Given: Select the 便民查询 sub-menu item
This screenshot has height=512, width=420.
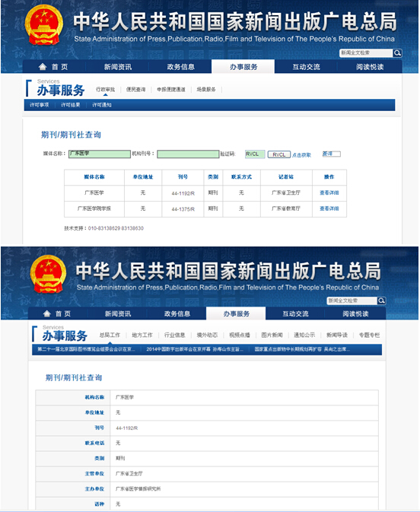Looking at the screenshot, I should pyautogui.click(x=135, y=90).
